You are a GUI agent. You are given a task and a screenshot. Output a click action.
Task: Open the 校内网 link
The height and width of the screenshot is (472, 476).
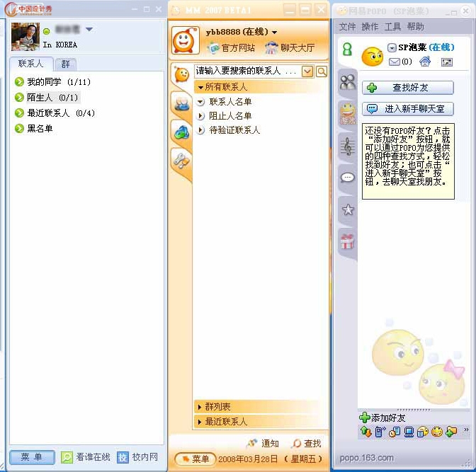(144, 457)
